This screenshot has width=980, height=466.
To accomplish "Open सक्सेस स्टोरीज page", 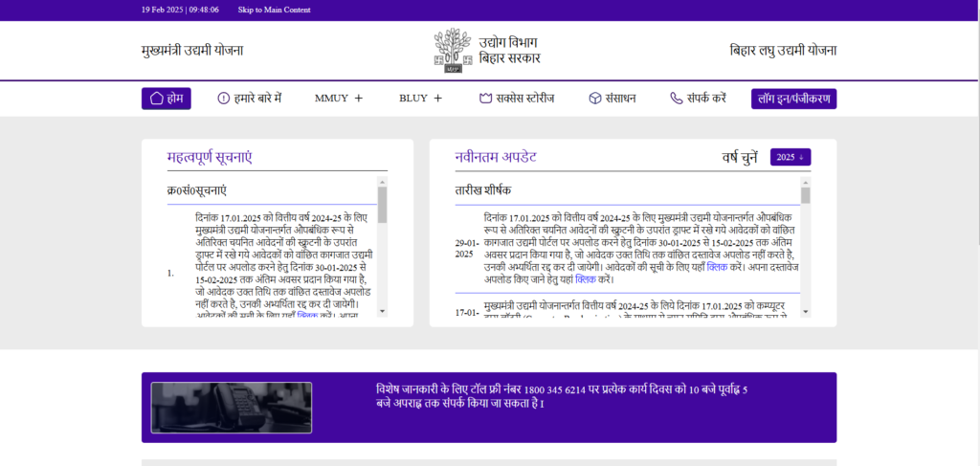I will 516,99.
